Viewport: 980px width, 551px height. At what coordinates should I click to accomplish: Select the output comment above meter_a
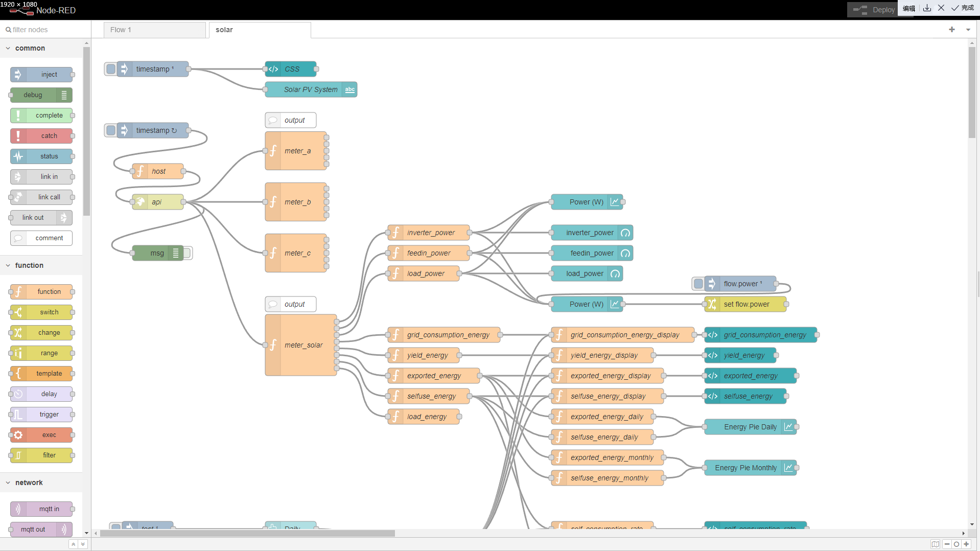pyautogui.click(x=290, y=120)
